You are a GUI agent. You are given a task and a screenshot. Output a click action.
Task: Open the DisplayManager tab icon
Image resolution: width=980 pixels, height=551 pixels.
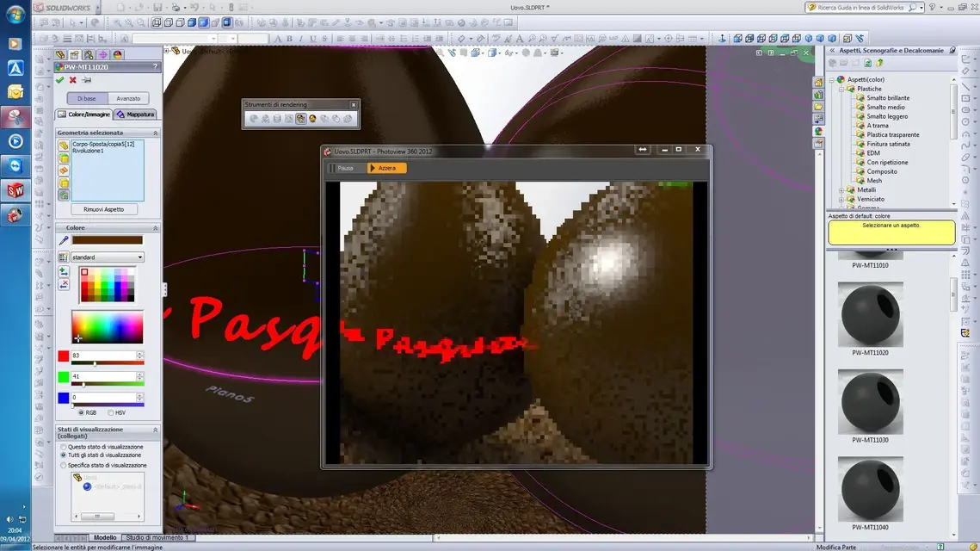click(118, 55)
